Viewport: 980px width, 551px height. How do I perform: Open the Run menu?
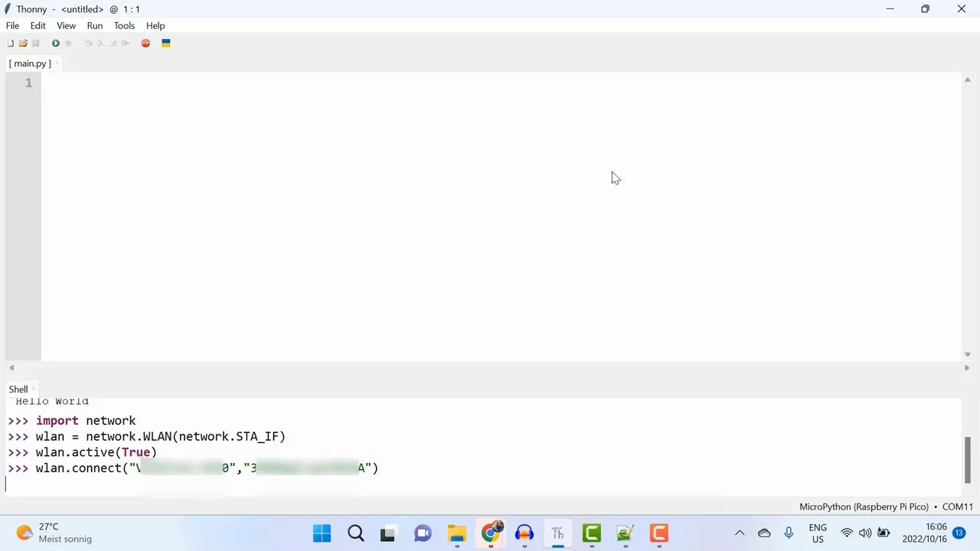pyautogui.click(x=95, y=25)
